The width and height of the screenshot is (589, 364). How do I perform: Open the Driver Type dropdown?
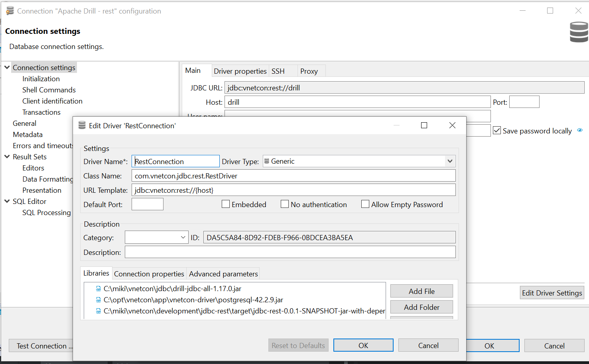coord(450,161)
